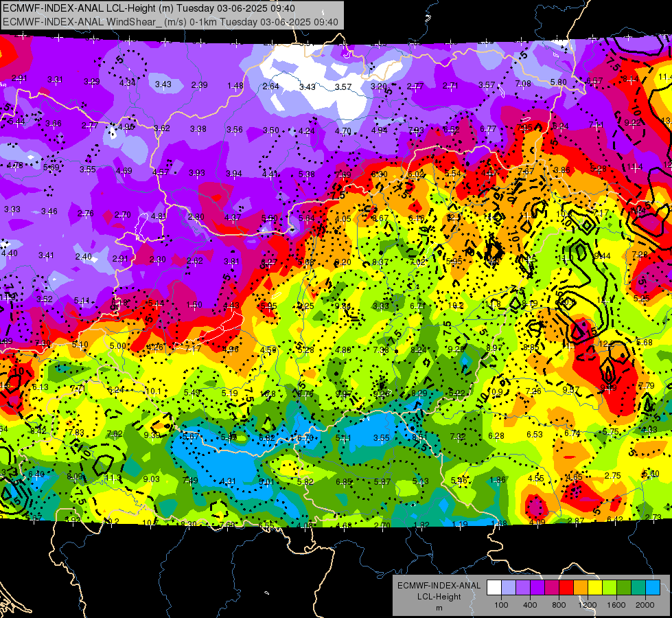Click the sky blue legend swatch
Screen dimensions: 672x618
point(653,588)
